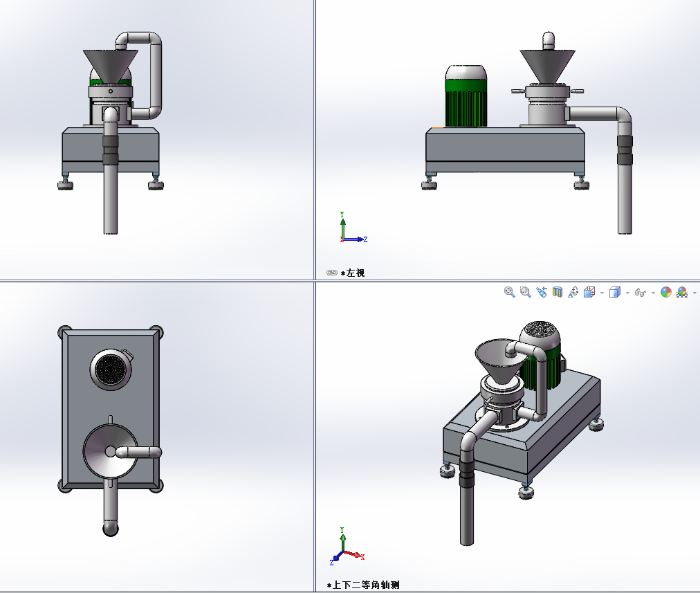Click the View Orientation cube icon
This screenshot has height=593, width=700.
[x=589, y=293]
